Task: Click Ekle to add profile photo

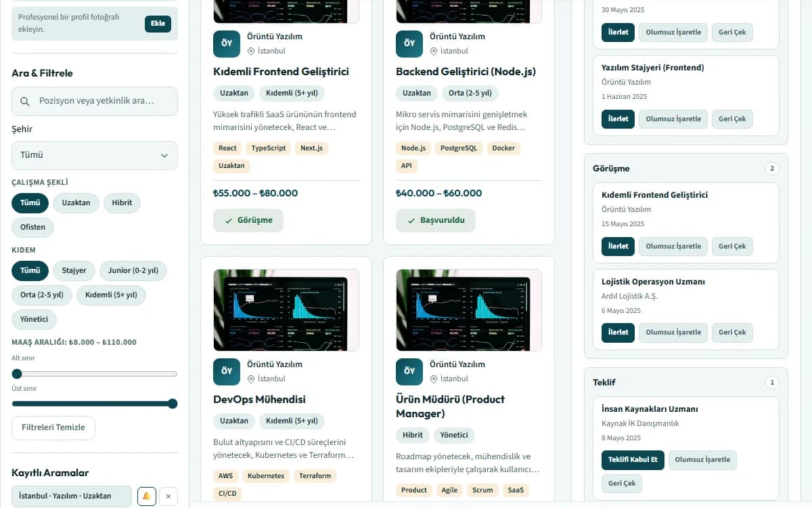Action: tap(158, 24)
